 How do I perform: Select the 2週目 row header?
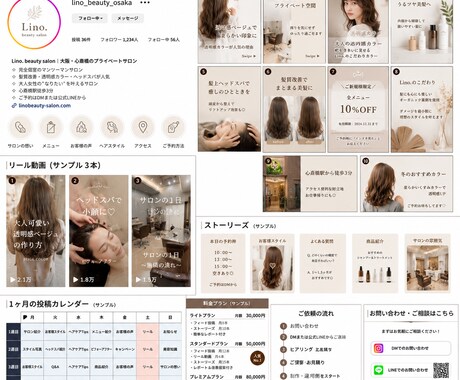(x=13, y=349)
